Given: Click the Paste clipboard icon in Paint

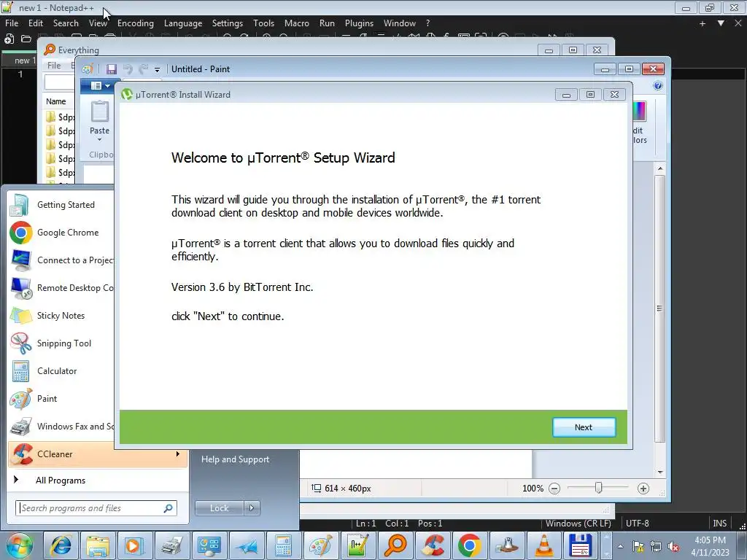Looking at the screenshot, I should click(x=99, y=112).
